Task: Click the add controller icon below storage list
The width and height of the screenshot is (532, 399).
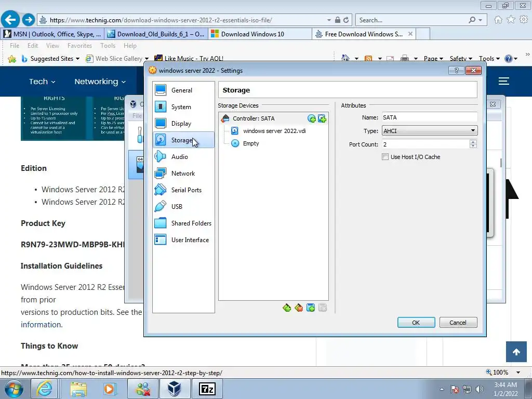Action: [287, 308]
